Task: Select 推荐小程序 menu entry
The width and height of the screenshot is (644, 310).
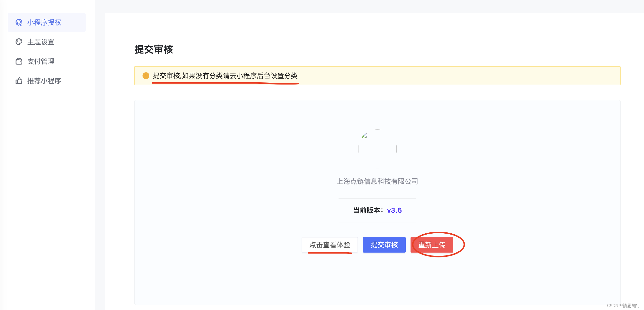Action: [x=44, y=81]
